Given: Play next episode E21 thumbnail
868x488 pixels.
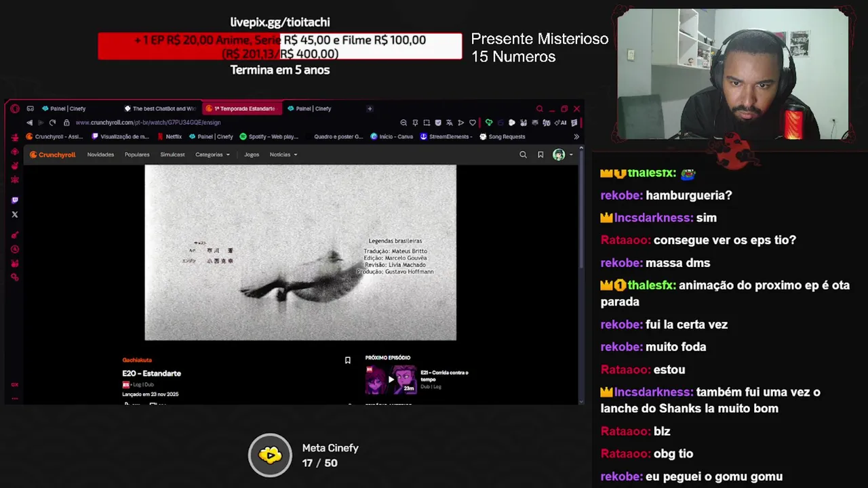Looking at the screenshot, I should [x=391, y=380].
